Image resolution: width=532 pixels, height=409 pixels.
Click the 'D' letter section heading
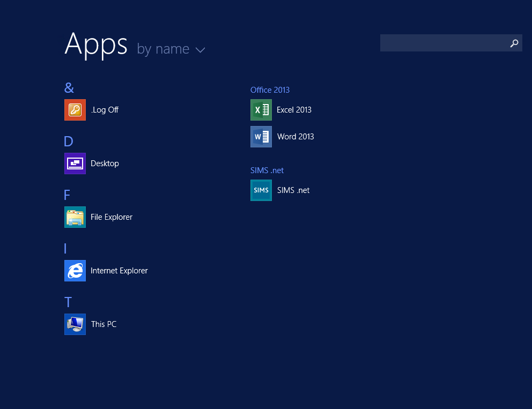click(x=68, y=142)
